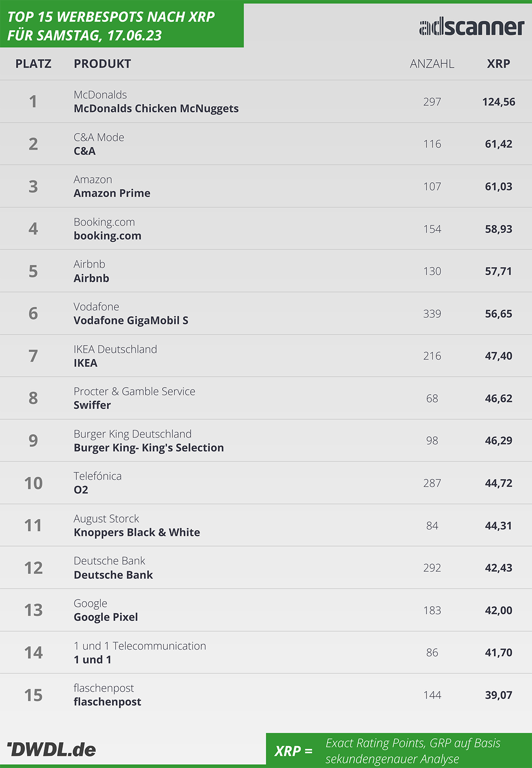Click the ANZAHL column header
The width and height of the screenshot is (532, 768).
pos(432,64)
